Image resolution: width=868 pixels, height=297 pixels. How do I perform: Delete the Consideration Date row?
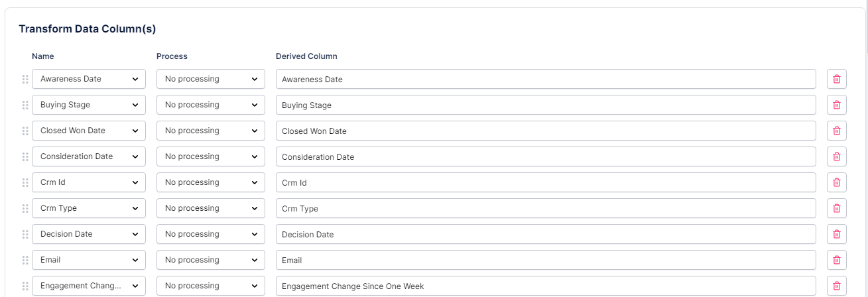point(837,156)
